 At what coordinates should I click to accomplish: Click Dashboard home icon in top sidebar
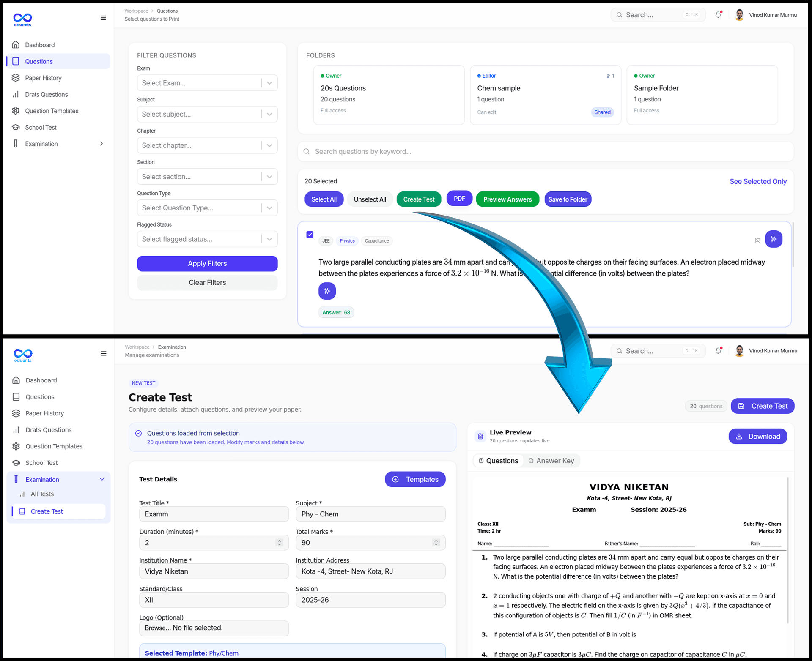(16, 45)
